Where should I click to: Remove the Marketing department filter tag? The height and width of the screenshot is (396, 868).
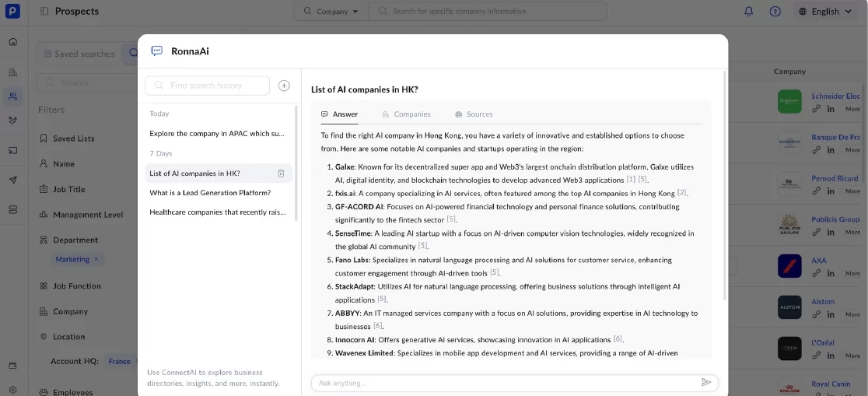coord(96,260)
